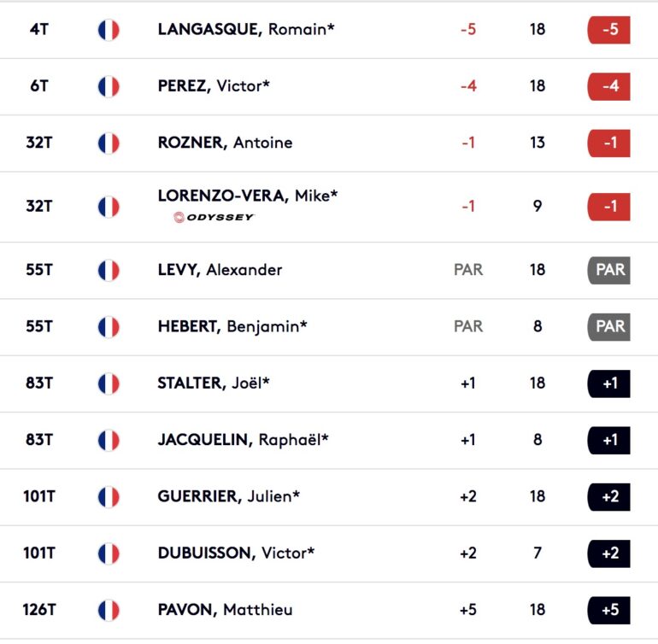Click the French flag next to Perez
The image size is (658, 644).
[x=109, y=86]
